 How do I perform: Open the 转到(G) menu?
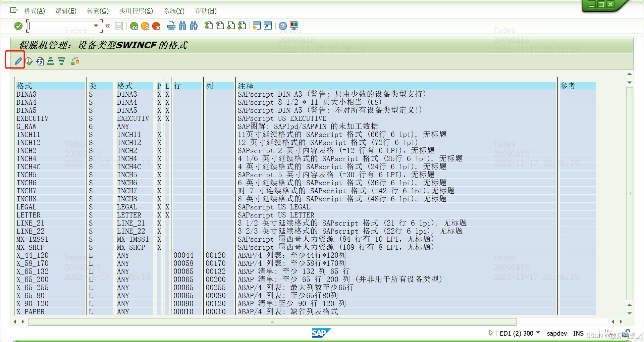(x=98, y=11)
